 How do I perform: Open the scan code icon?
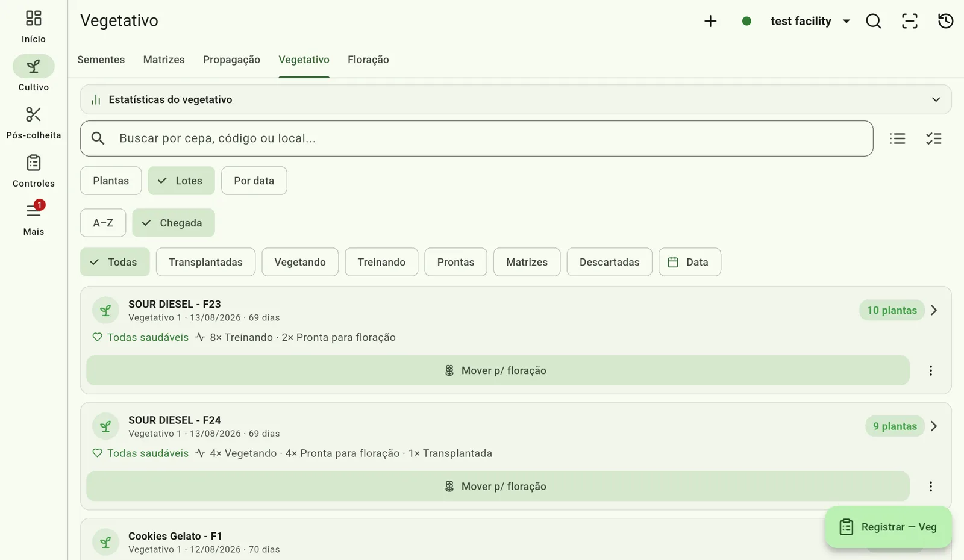(909, 21)
